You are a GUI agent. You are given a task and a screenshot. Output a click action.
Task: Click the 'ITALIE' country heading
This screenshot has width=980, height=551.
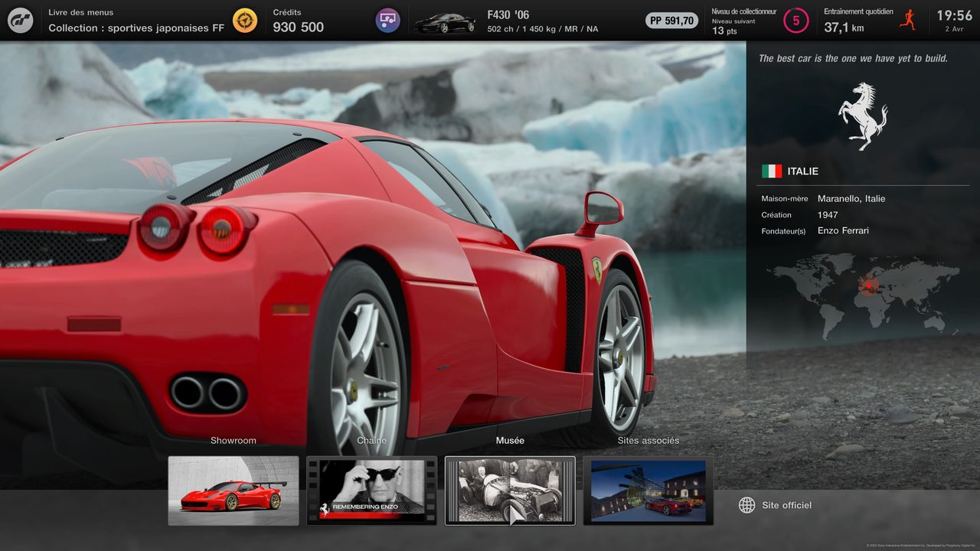(x=803, y=171)
